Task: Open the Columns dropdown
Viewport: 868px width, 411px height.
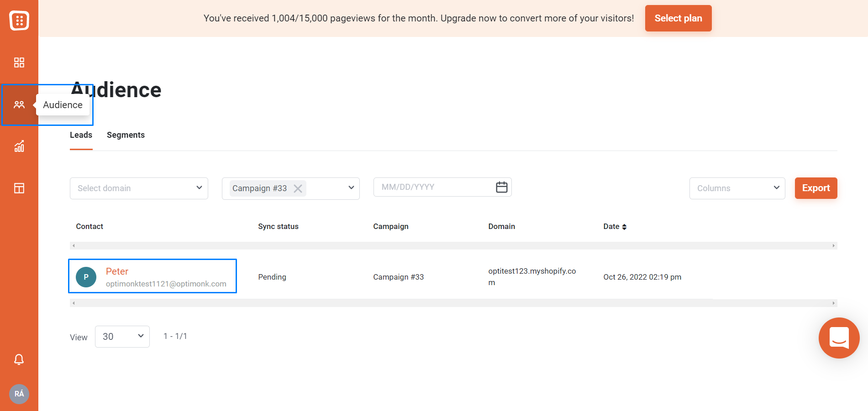Action: click(737, 188)
